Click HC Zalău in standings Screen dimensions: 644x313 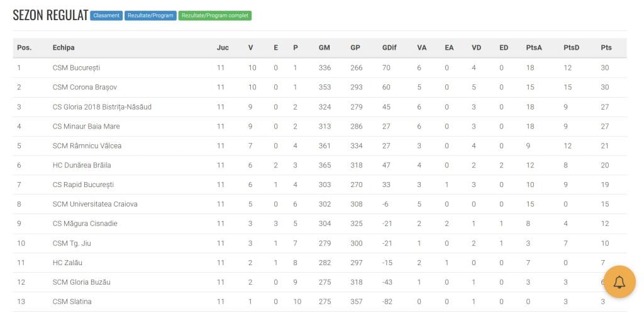(67, 263)
